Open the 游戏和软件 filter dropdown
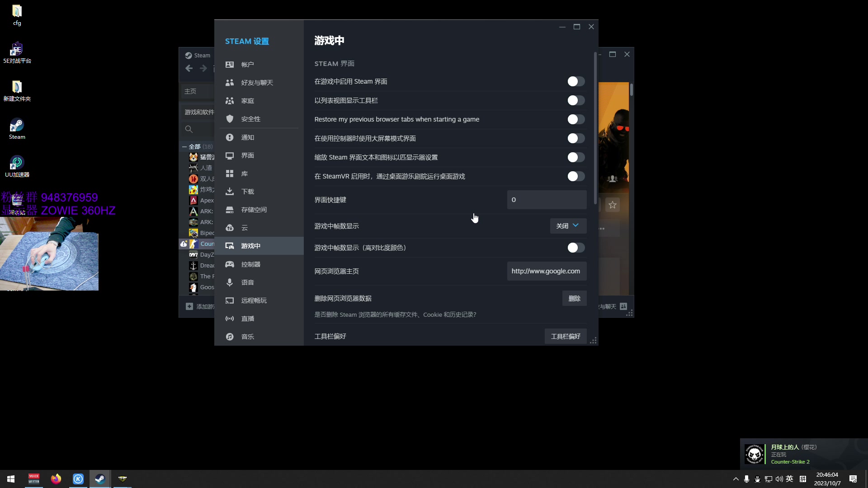Screen dimensions: 868x488 (x=199, y=112)
